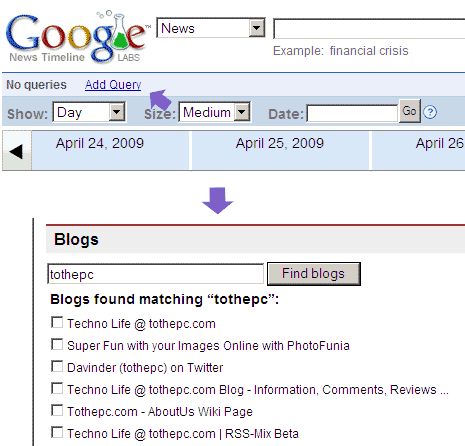Check Techno Life @ tothepc.com blog
The height and width of the screenshot is (446, 465).
click(57, 322)
